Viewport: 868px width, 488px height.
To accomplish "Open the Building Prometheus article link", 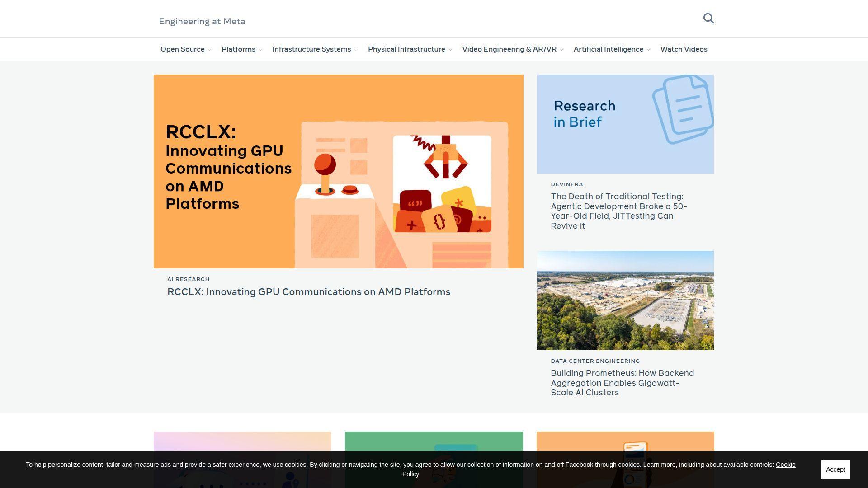I will 622,383.
